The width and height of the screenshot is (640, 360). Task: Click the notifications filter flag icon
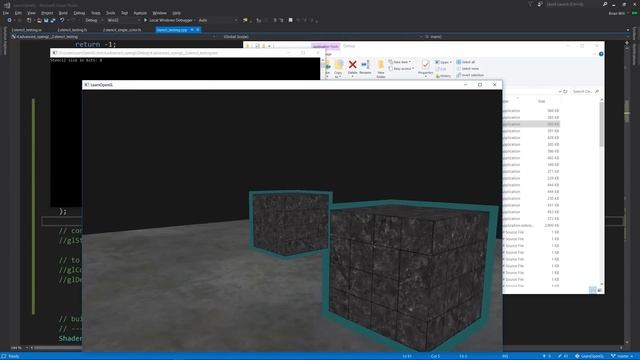click(530, 4)
